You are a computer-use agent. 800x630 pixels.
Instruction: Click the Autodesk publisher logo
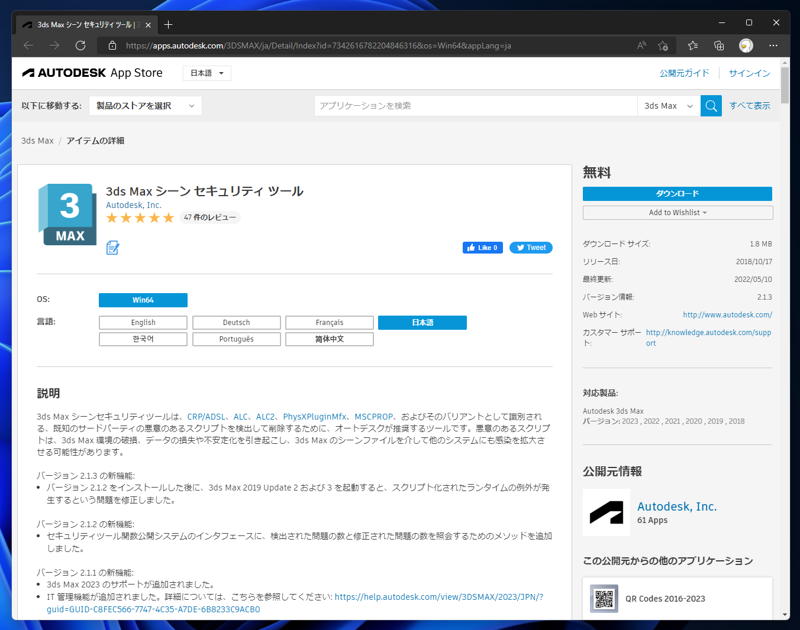606,512
